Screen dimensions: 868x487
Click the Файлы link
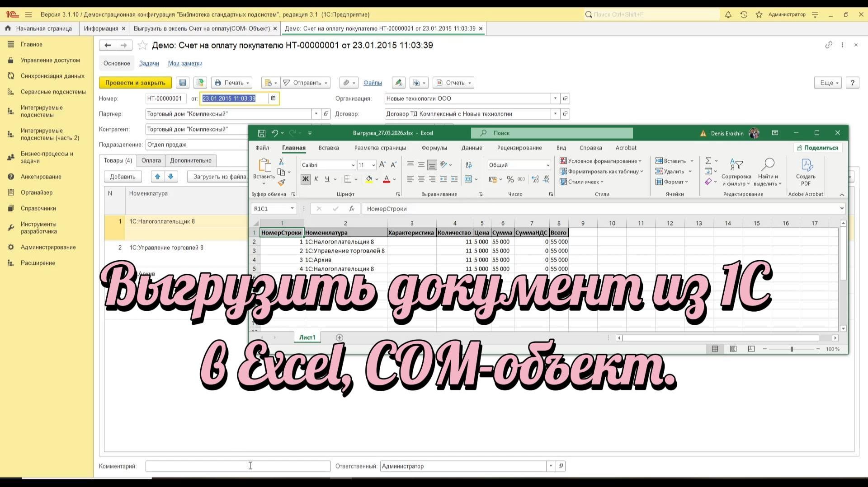tap(372, 83)
